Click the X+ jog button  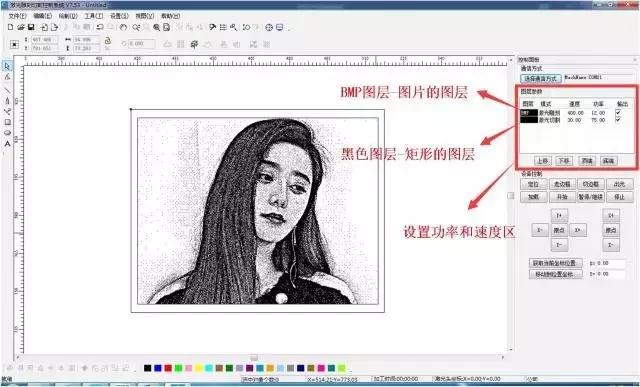point(578,230)
